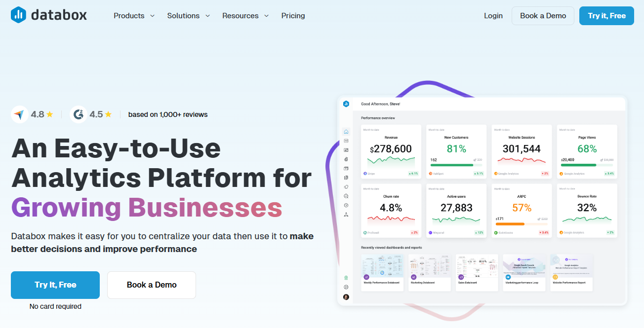Click the Quickbooks icon on the ARPC card
This screenshot has width=644, height=328.
(496, 232)
